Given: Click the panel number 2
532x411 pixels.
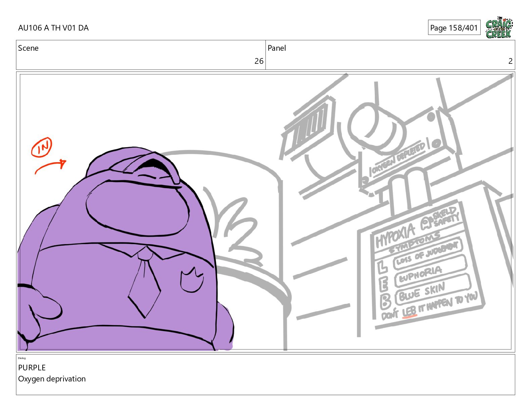Looking at the screenshot, I should [511, 61].
